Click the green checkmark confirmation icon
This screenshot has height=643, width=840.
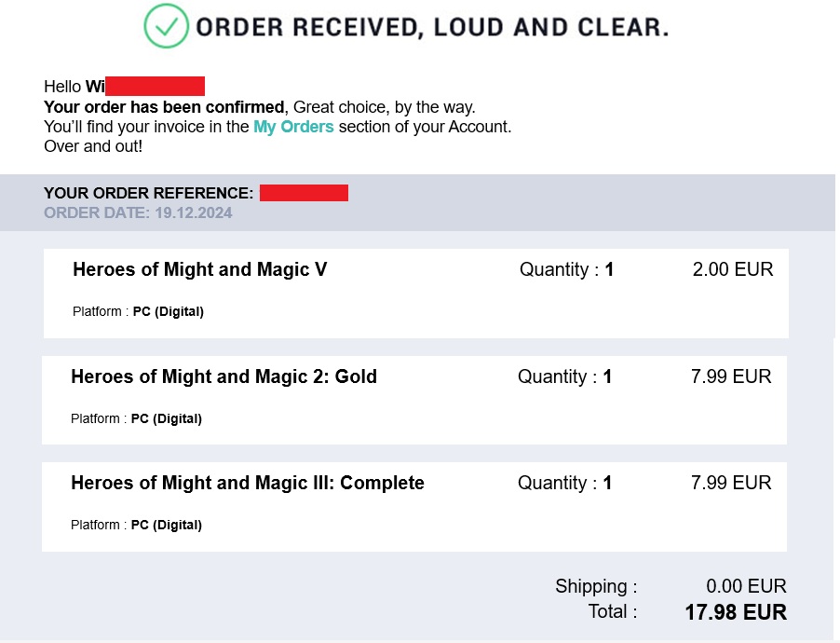(x=166, y=26)
